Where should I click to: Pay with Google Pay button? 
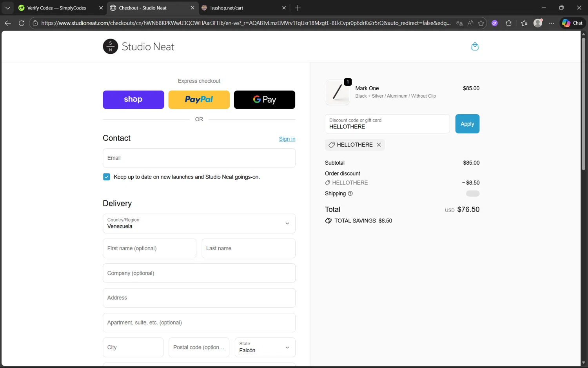[x=265, y=100]
